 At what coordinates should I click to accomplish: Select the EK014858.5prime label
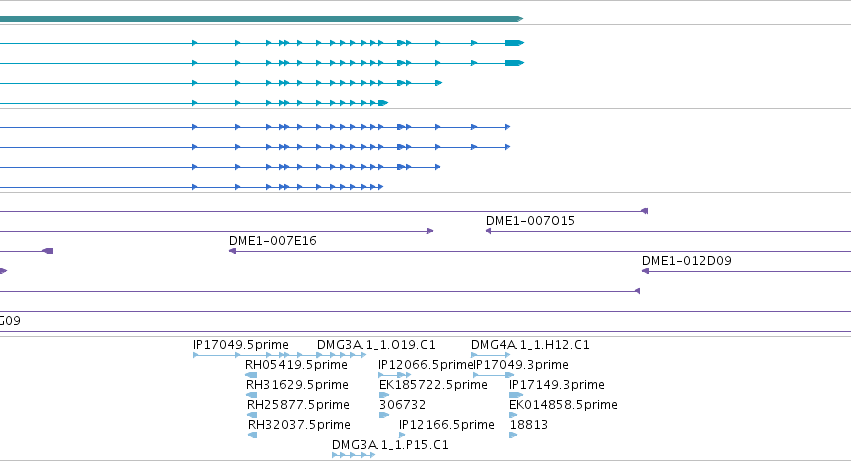(x=563, y=405)
